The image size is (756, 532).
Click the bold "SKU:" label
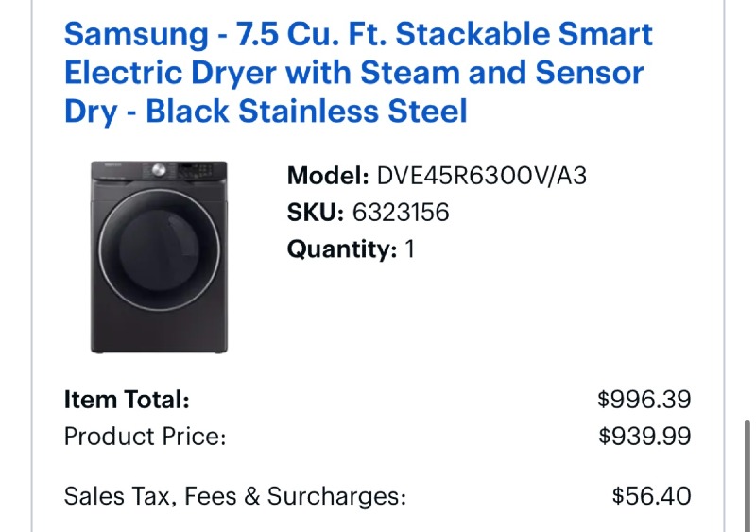[x=317, y=213]
